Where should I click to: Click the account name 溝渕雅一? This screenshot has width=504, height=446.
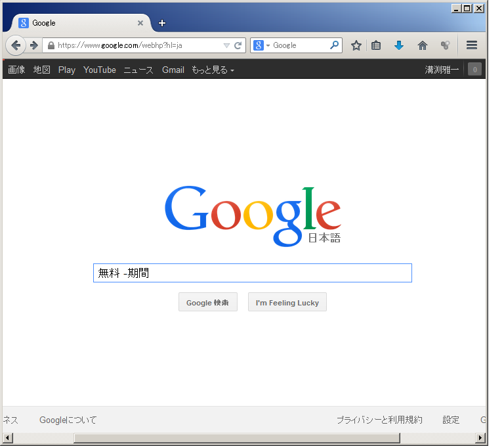pyautogui.click(x=442, y=70)
